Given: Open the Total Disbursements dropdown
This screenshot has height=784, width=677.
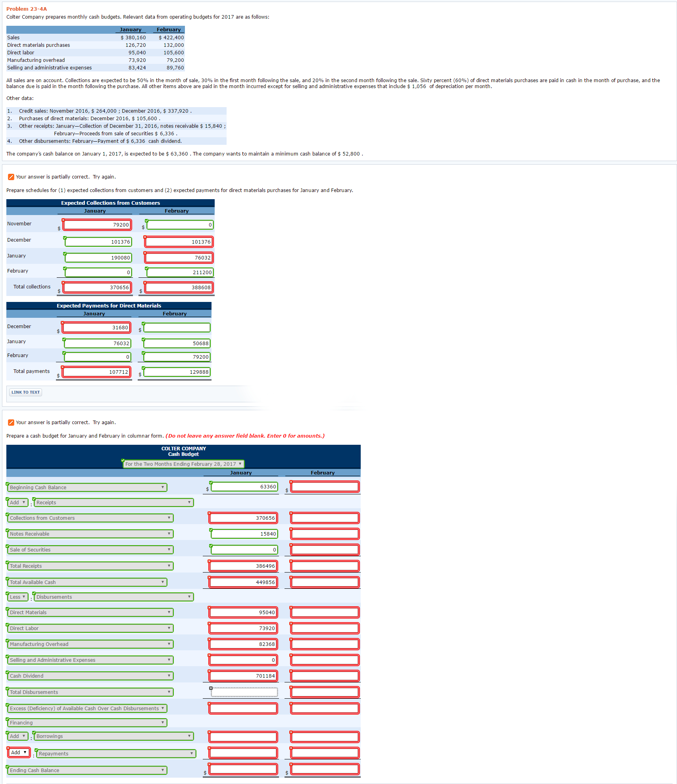Looking at the screenshot, I should 90,692.
